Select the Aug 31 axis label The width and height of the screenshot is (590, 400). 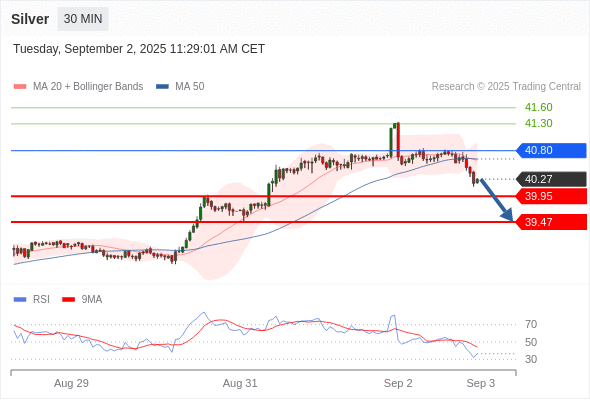(240, 383)
